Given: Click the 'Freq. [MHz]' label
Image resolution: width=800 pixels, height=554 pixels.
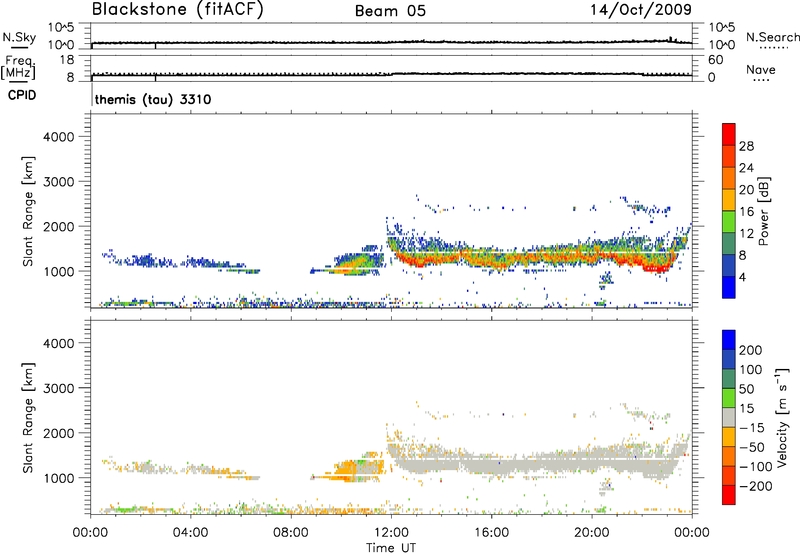Looking at the screenshot, I should tap(18, 68).
